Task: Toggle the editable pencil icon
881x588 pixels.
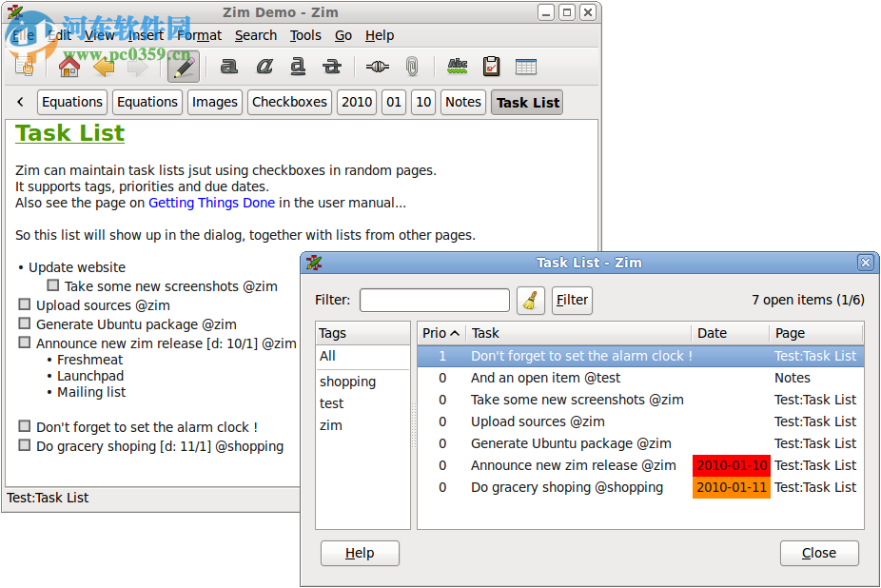Action: (x=184, y=67)
